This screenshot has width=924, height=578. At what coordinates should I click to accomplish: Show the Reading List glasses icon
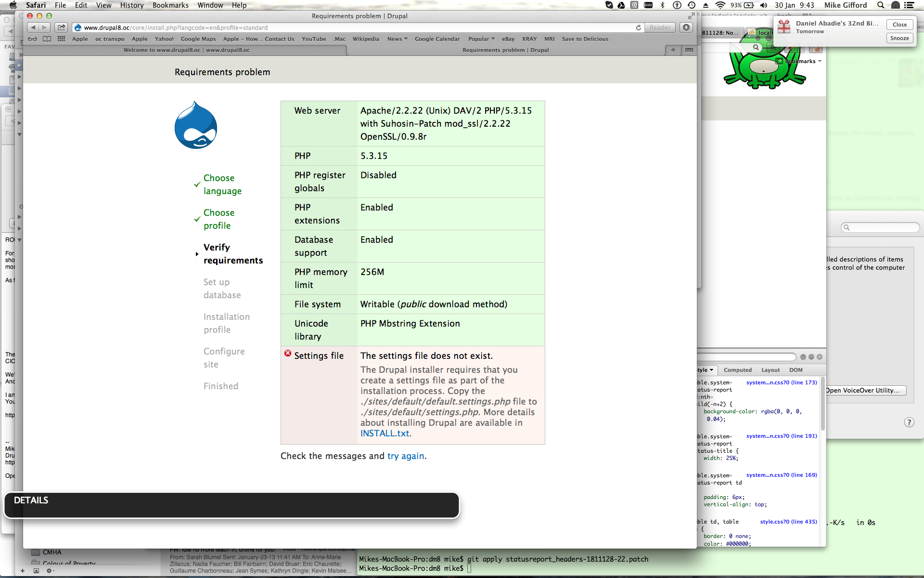click(x=32, y=39)
